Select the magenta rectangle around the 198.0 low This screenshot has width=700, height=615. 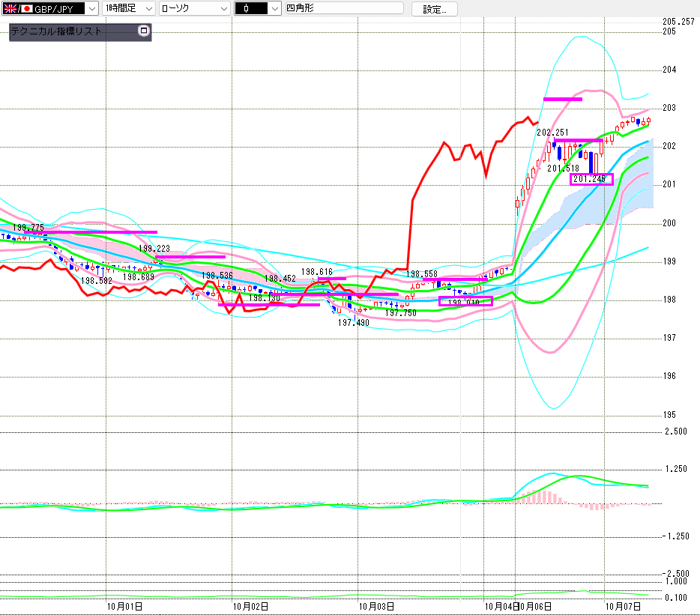coord(465,302)
